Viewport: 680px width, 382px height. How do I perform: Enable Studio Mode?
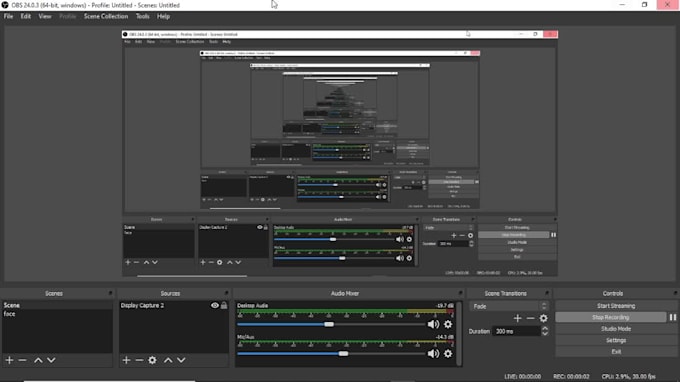(616, 329)
